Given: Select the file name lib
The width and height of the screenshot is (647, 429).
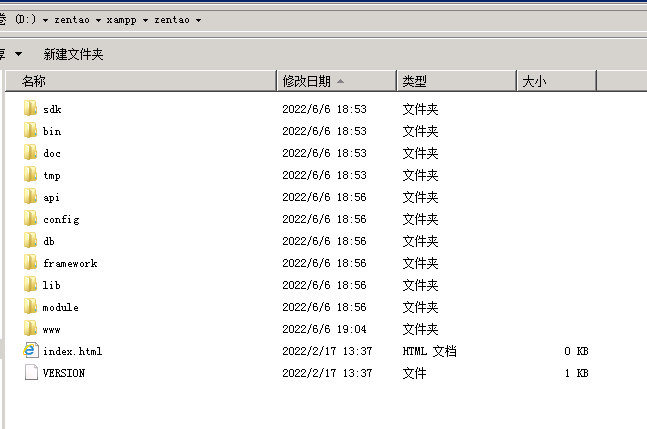Looking at the screenshot, I should click(52, 285).
